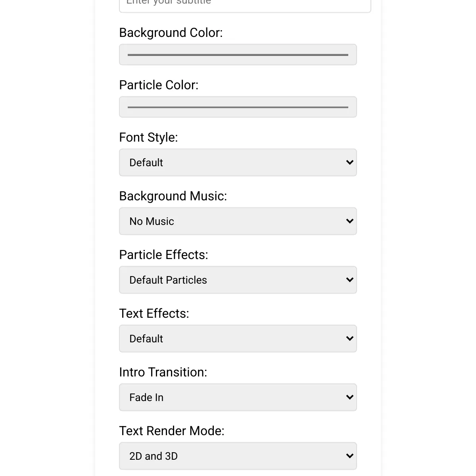Open the Font Style 'Default' dropdown
The image size is (476, 476).
[x=238, y=162]
